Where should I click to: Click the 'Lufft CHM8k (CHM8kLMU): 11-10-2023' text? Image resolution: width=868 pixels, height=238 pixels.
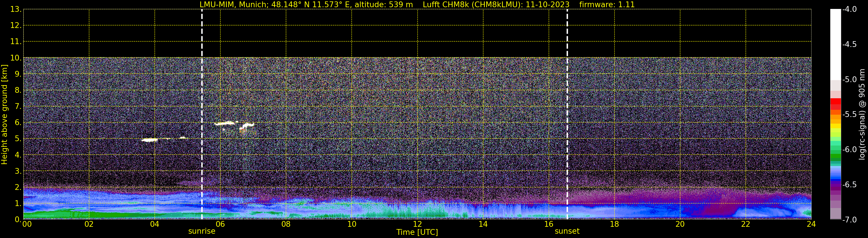pyautogui.click(x=496, y=4)
